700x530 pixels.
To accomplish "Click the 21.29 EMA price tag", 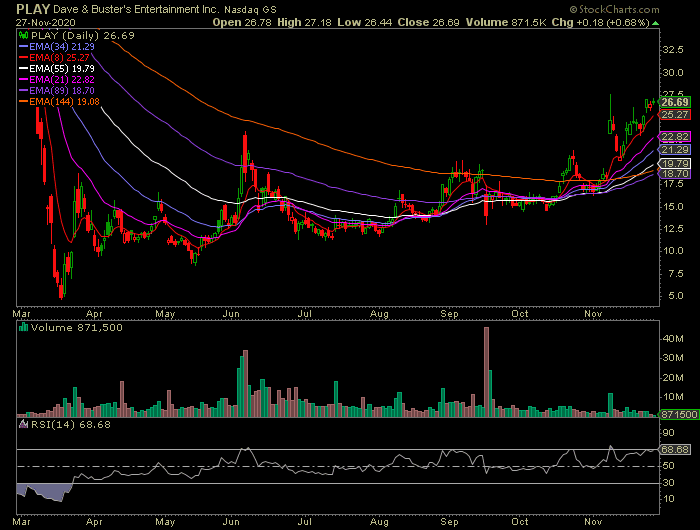I will (x=675, y=150).
